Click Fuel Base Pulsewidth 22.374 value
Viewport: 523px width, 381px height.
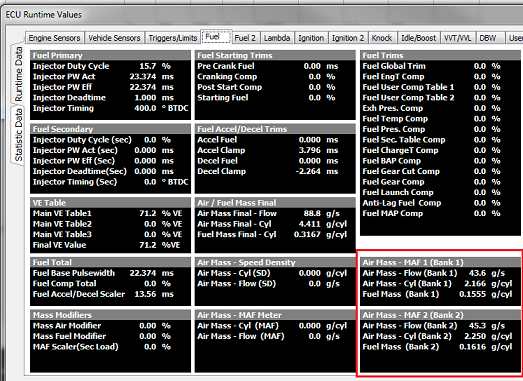coord(143,273)
